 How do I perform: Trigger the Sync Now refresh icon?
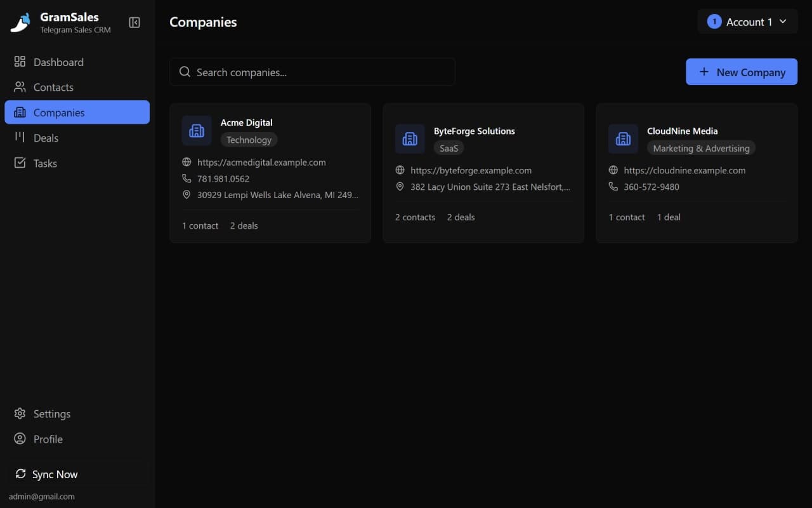[20, 474]
